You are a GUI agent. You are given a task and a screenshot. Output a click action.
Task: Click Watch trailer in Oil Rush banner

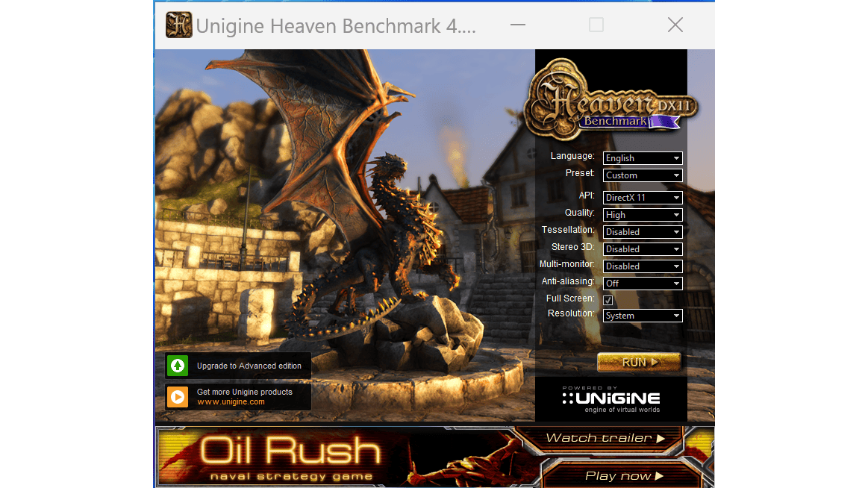[x=605, y=438]
